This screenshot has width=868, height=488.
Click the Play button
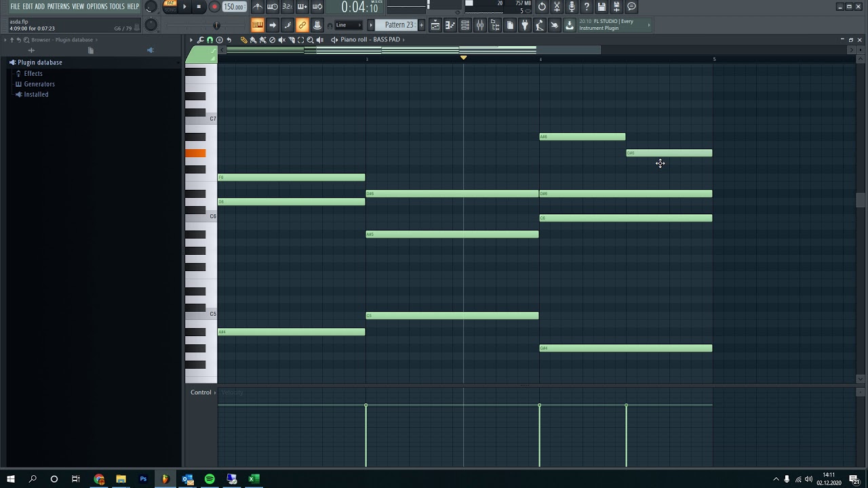pyautogui.click(x=184, y=7)
